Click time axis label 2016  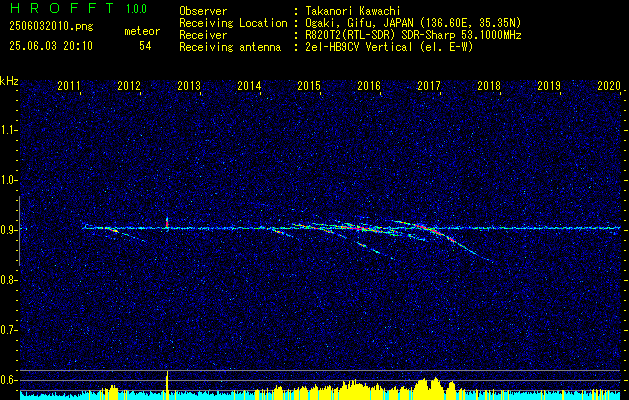[x=369, y=85]
